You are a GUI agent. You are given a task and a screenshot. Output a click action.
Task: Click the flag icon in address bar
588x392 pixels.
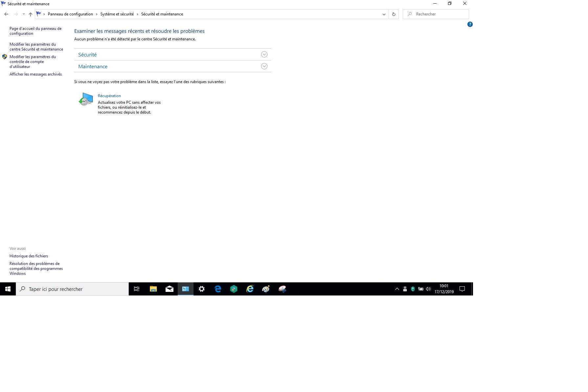click(38, 14)
